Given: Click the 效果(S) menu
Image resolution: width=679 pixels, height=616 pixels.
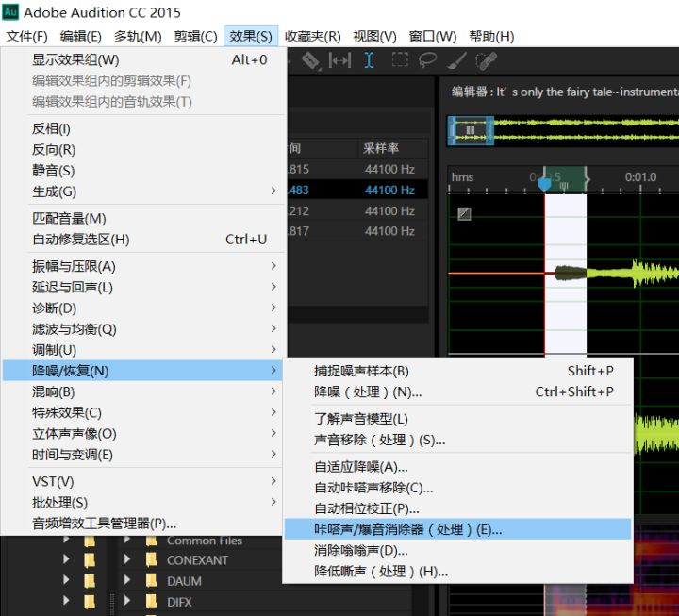Looking at the screenshot, I should coord(251,37).
